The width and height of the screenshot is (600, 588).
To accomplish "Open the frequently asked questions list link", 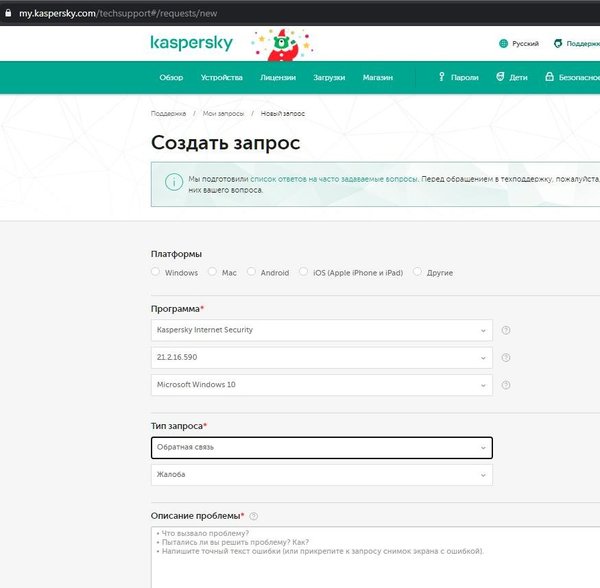I will point(334,179).
